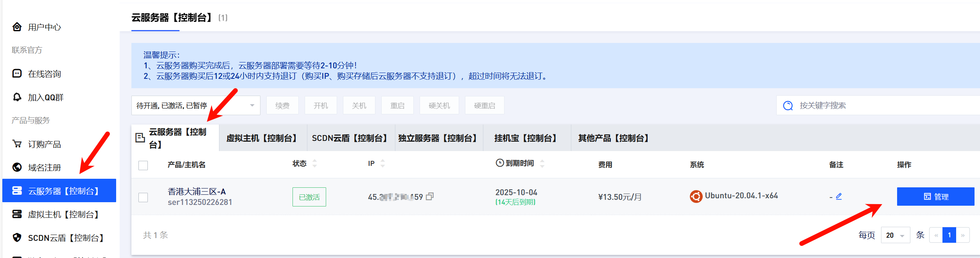Click the copy IP address icon
The image size is (980, 258).
click(x=430, y=196)
